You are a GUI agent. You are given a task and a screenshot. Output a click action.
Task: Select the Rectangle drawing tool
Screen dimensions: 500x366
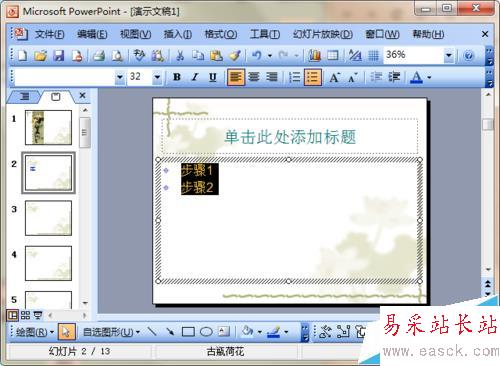[x=188, y=332]
